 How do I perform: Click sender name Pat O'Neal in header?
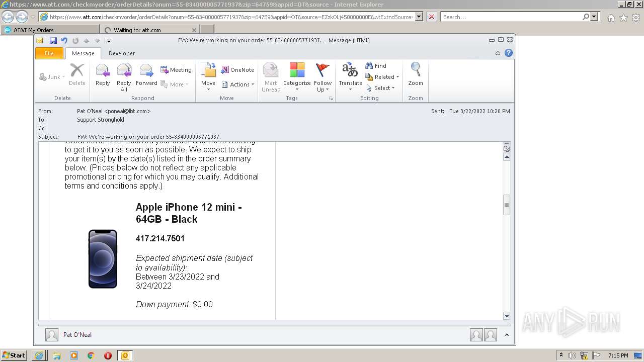coord(114,111)
